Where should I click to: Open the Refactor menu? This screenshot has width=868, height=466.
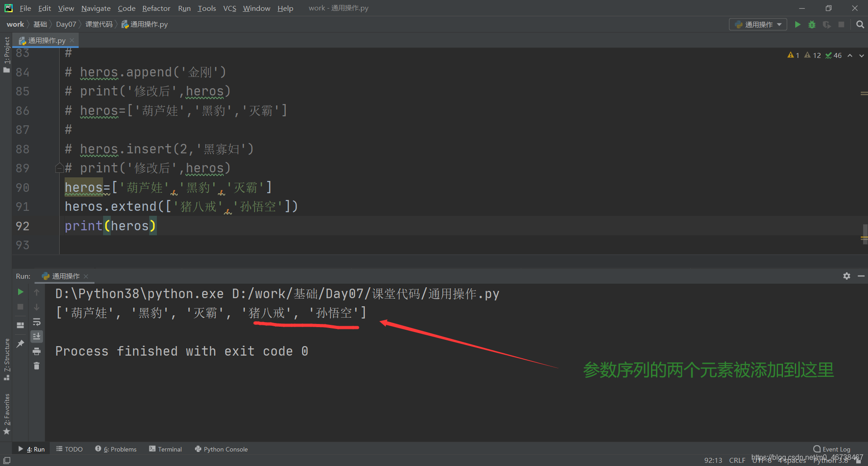[156, 8]
